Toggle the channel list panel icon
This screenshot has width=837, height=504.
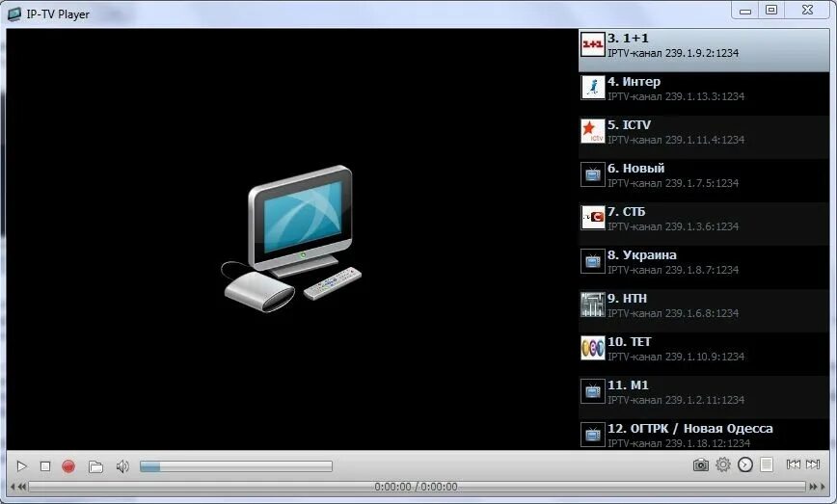coord(767,464)
